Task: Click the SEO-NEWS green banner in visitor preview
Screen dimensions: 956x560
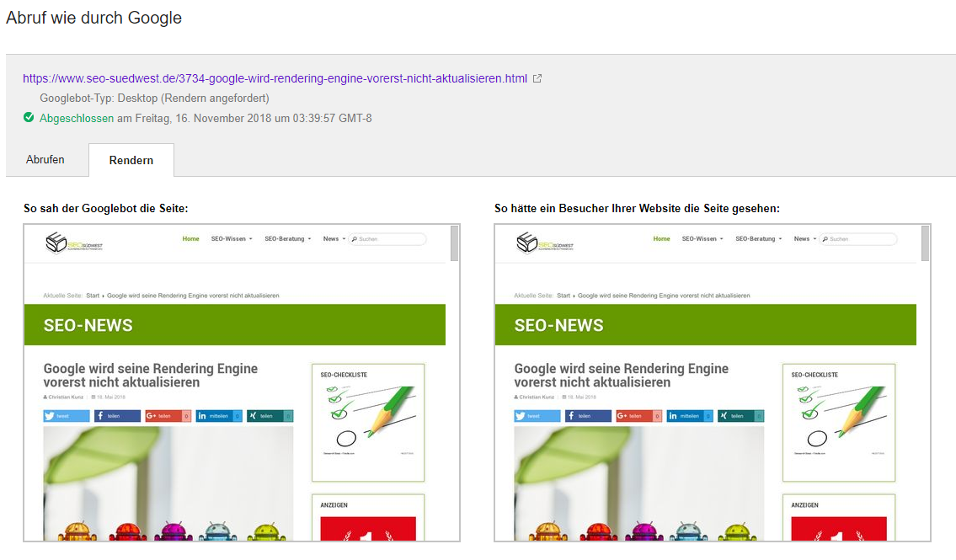Action: [x=705, y=325]
